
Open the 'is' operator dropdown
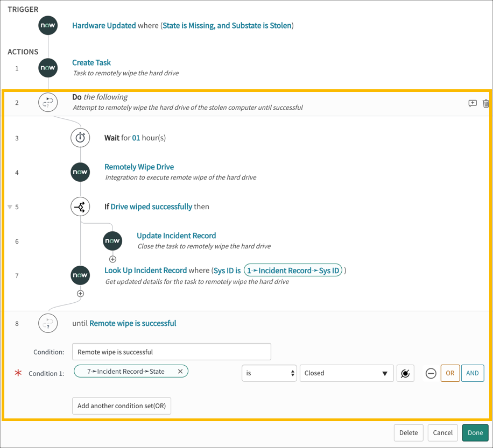270,373
